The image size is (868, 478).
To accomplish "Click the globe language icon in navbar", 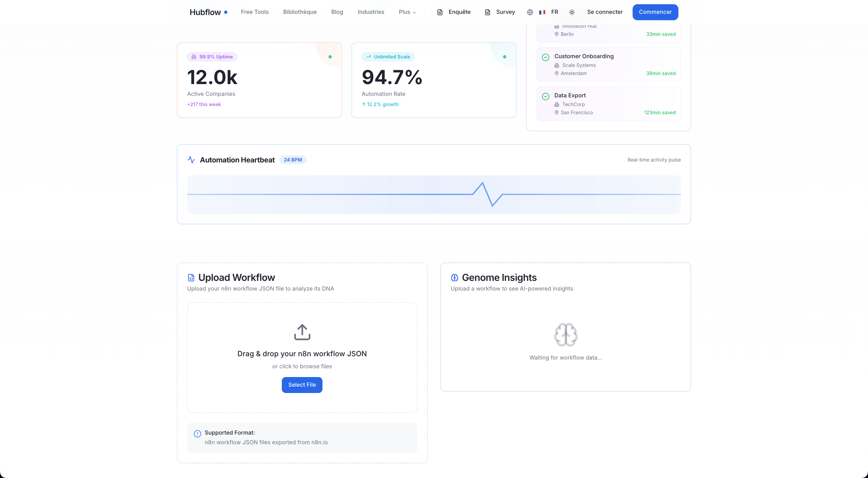I will 530,12.
